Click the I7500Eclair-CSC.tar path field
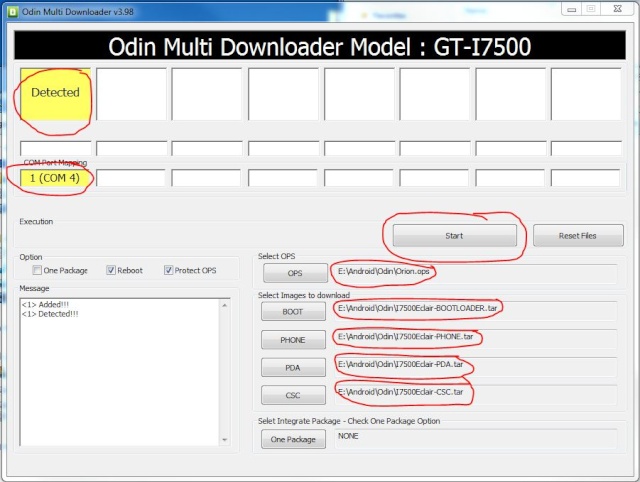 tap(476, 395)
